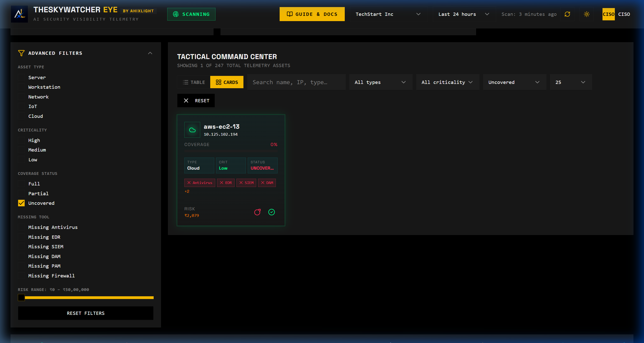Viewport: 644px width, 343px height.
Task: Click the cloud icon on aws-ec2-13 card
Action: [x=192, y=130]
